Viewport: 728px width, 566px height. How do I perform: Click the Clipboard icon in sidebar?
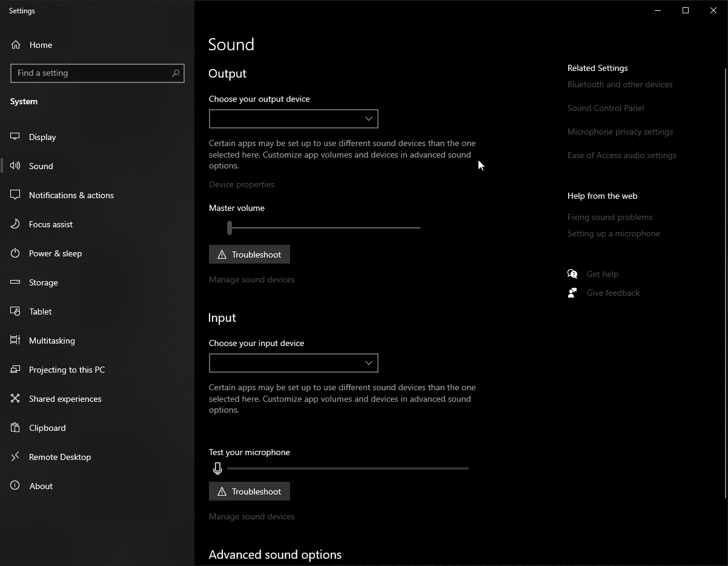pos(15,427)
